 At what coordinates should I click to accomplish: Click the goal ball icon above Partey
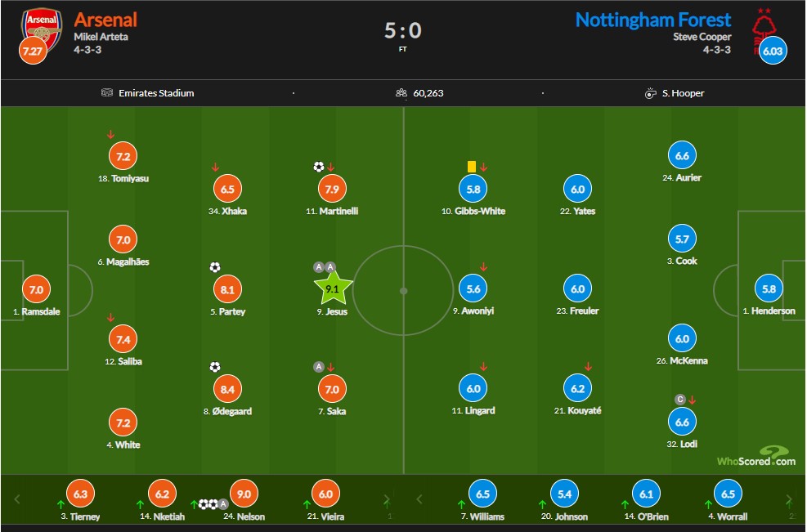[215, 267]
